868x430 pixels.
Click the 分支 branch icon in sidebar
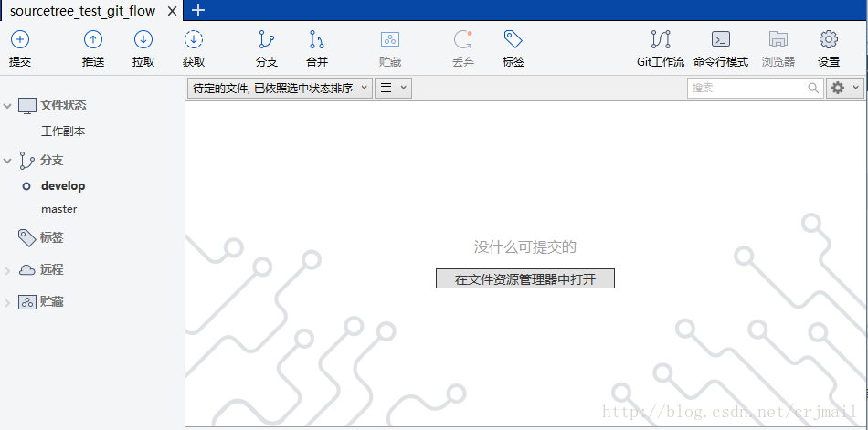[x=26, y=160]
